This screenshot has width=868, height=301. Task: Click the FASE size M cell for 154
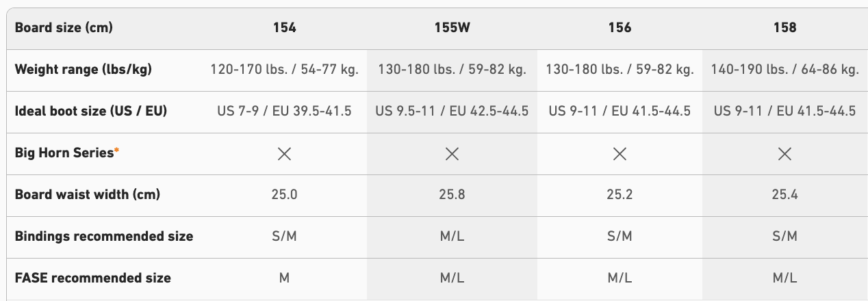tap(284, 278)
